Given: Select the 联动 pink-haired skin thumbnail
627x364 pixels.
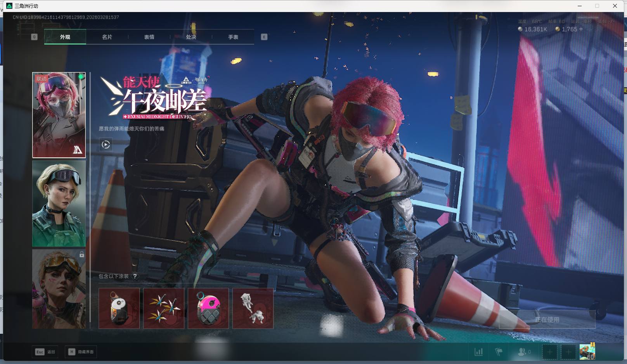Looking at the screenshot, I should coord(59,115).
